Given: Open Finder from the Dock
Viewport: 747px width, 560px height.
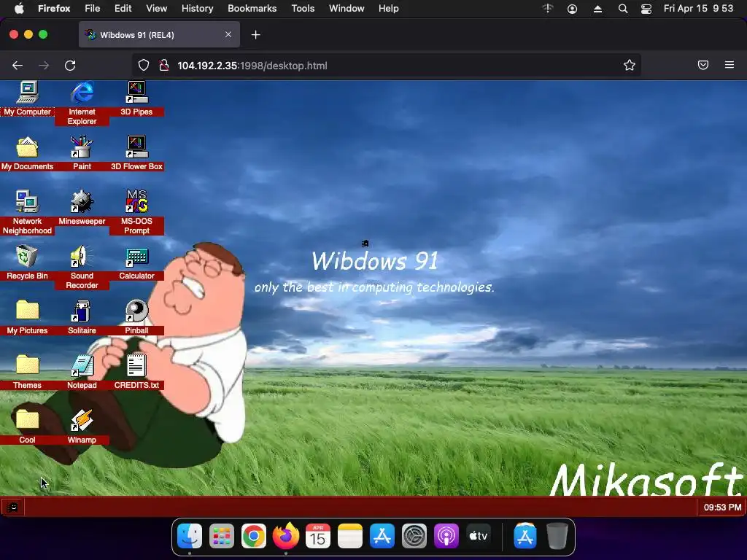Looking at the screenshot, I should 190,536.
